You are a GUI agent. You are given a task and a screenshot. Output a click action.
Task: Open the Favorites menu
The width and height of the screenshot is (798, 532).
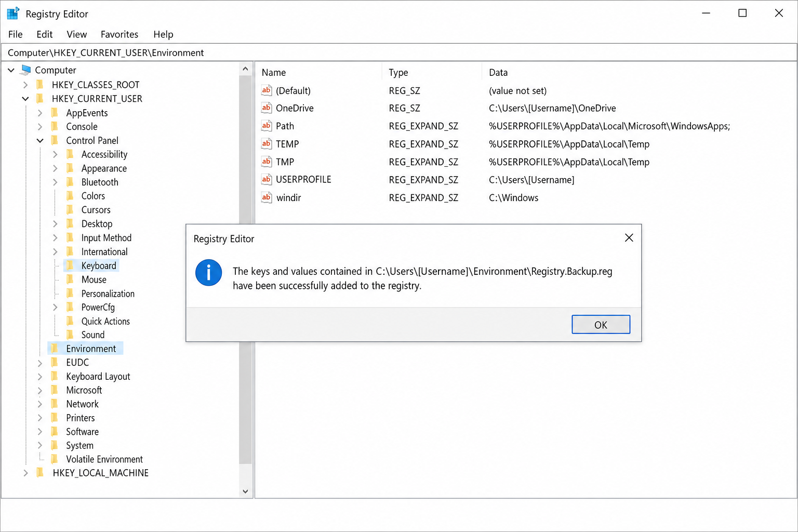[119, 34]
